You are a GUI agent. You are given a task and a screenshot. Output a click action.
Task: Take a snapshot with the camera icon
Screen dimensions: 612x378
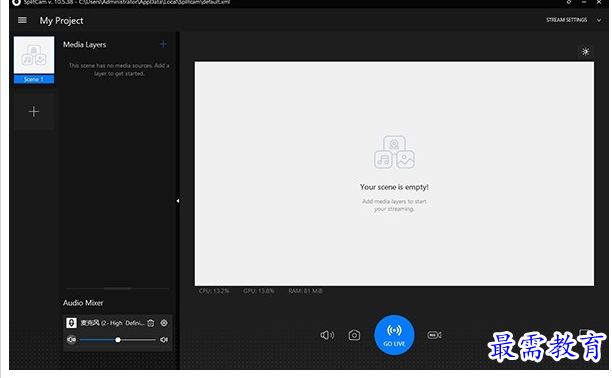point(354,335)
